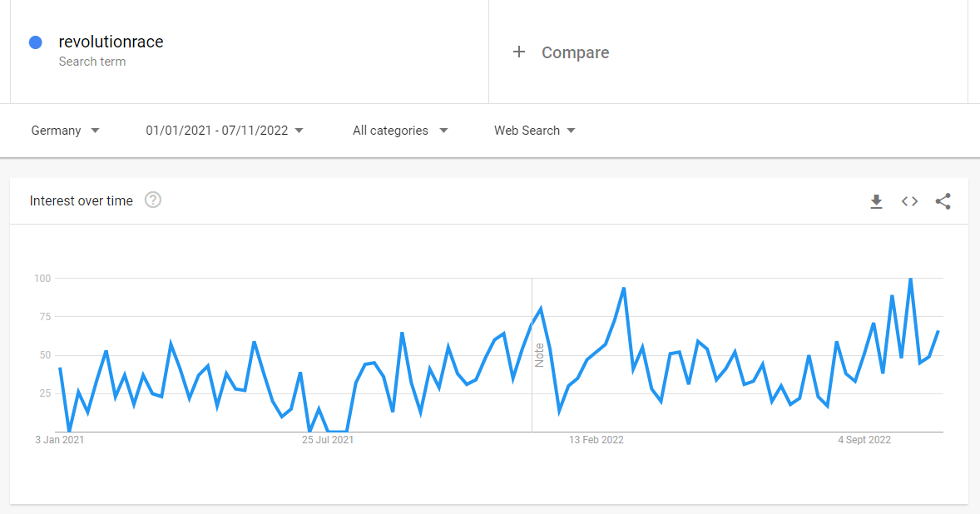This screenshot has width=980, height=514.
Task: Download the Interest over time data
Action: 876,201
